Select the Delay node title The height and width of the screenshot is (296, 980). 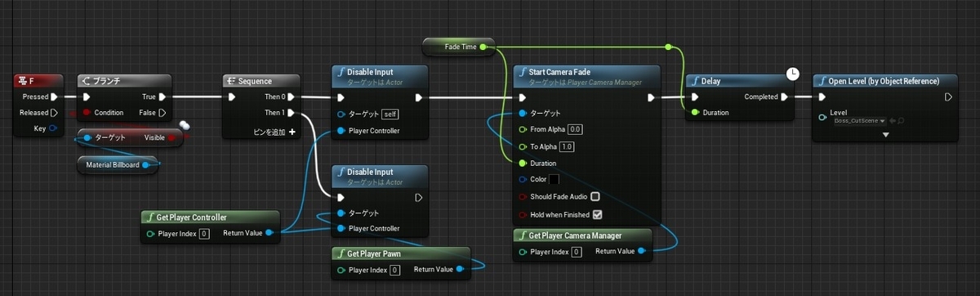(710, 81)
